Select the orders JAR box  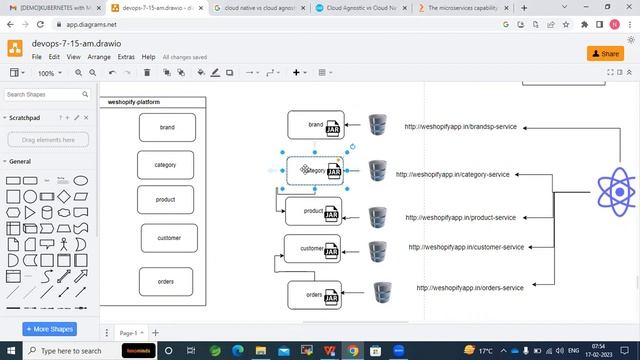coord(315,295)
